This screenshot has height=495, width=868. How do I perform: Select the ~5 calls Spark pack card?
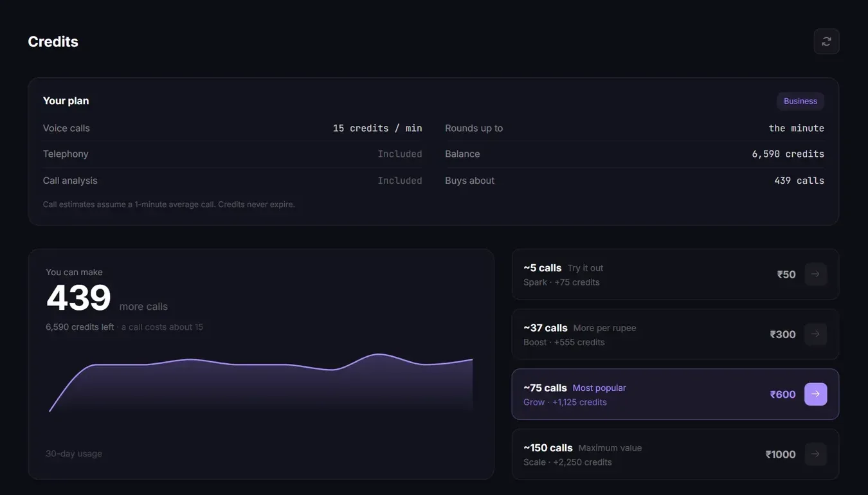pyautogui.click(x=675, y=274)
